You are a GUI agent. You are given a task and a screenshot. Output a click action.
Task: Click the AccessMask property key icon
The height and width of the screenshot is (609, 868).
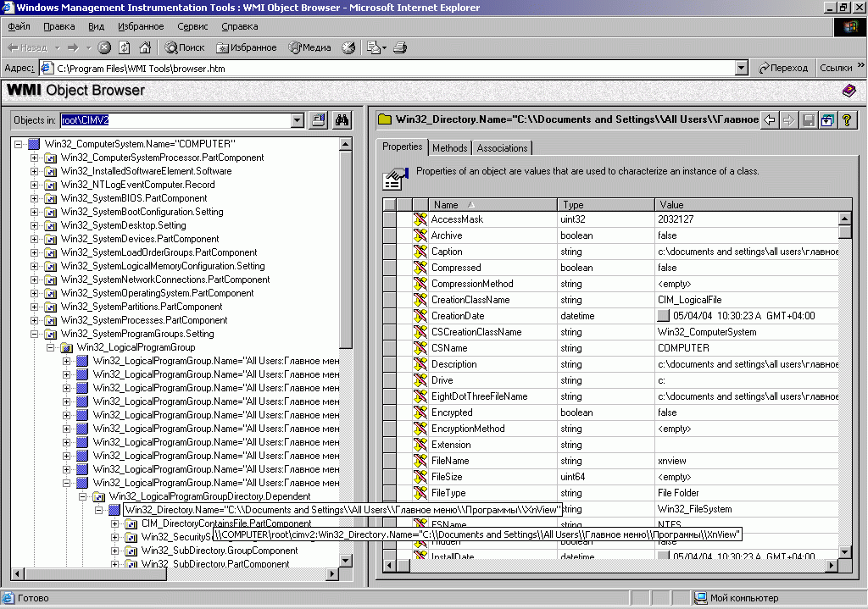tap(420, 219)
